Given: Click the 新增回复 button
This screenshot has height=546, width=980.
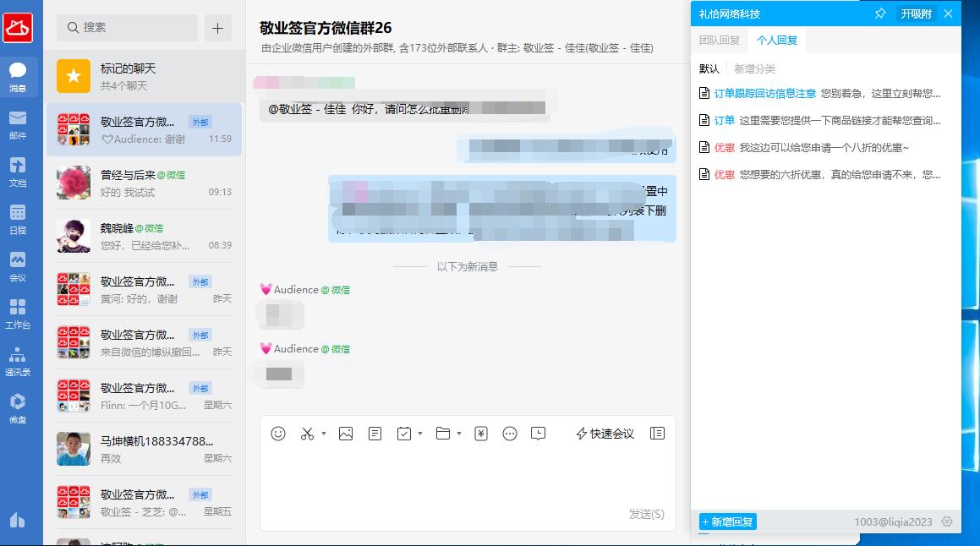Looking at the screenshot, I should click(726, 521).
